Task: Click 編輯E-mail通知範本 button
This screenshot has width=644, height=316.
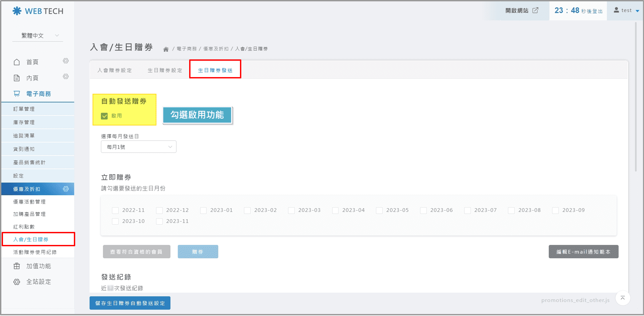Action: pyautogui.click(x=583, y=252)
